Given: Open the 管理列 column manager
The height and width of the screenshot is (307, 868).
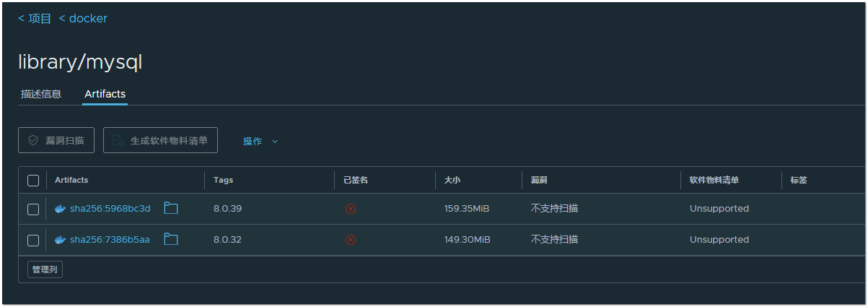Looking at the screenshot, I should pos(45,269).
